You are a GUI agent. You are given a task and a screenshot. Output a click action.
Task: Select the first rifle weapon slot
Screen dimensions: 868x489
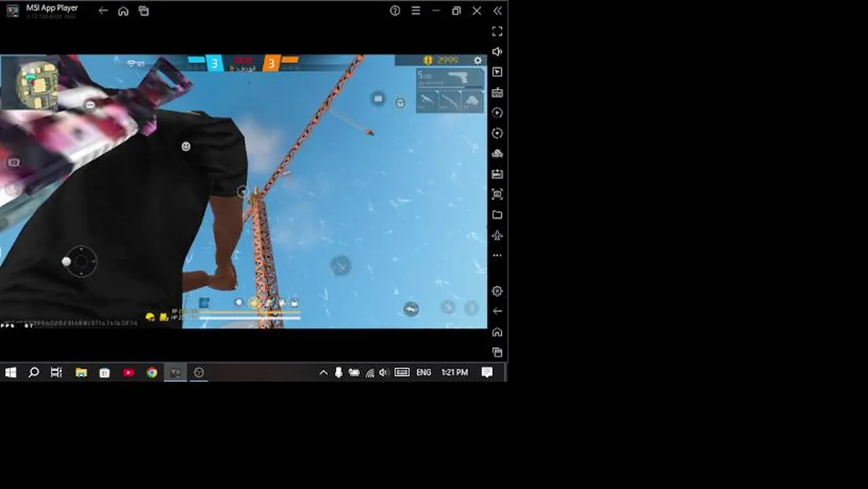coord(427,101)
